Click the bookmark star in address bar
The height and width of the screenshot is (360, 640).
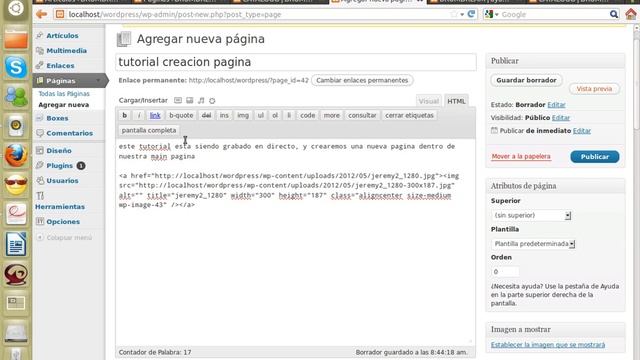454,14
